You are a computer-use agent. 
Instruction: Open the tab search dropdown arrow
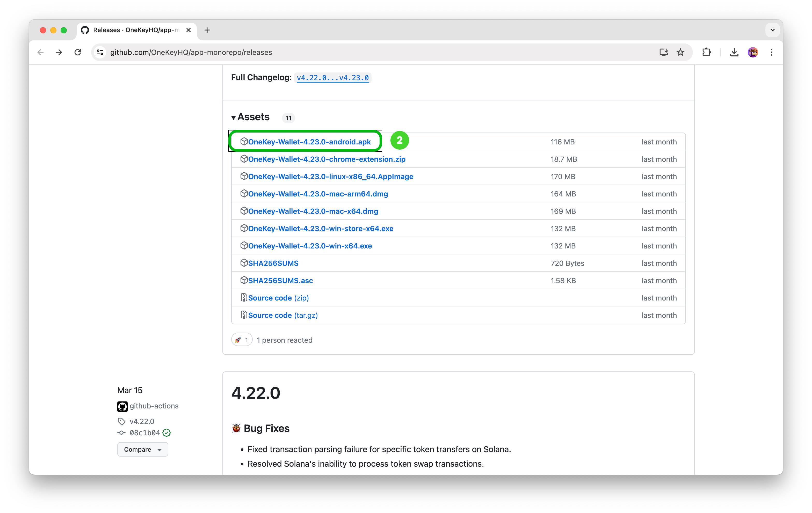pyautogui.click(x=773, y=30)
